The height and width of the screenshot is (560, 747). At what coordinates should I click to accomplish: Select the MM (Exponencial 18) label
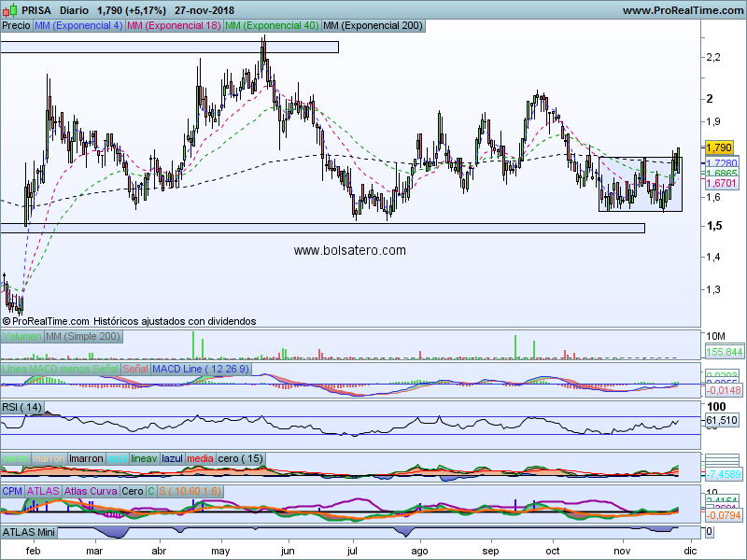click(175, 26)
